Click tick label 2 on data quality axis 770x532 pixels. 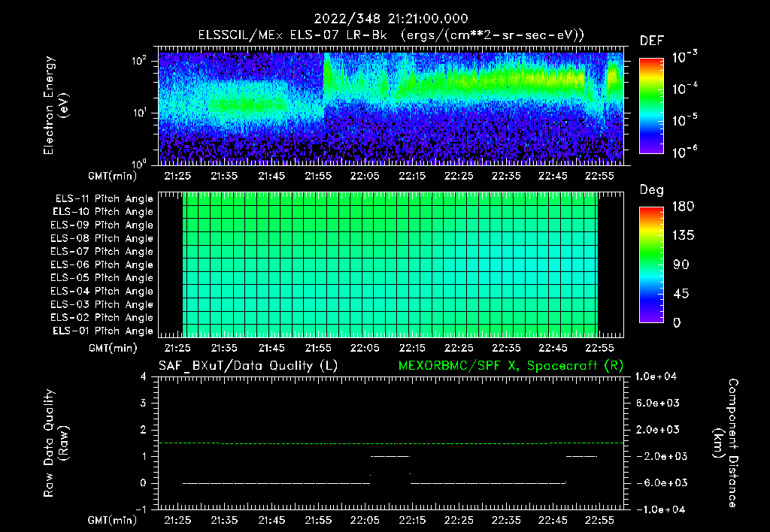coord(144,430)
